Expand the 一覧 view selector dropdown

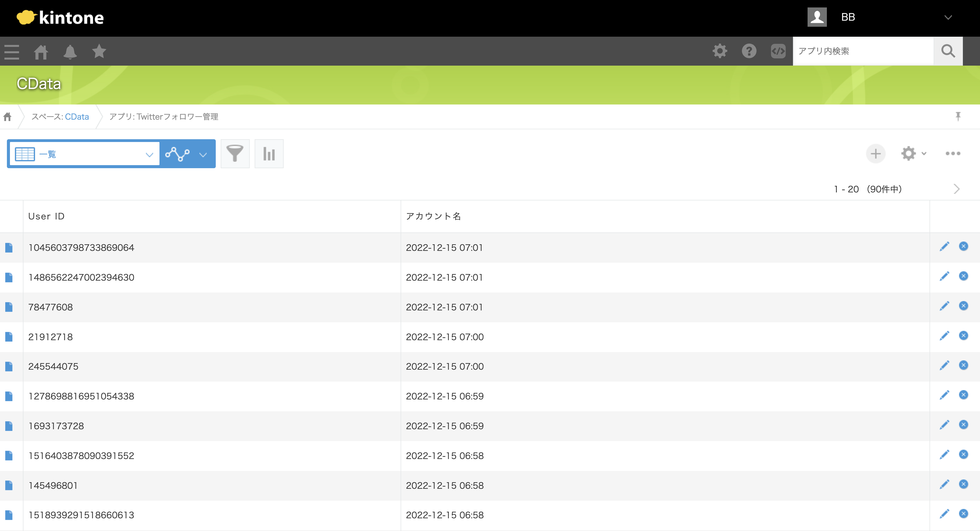[149, 154]
